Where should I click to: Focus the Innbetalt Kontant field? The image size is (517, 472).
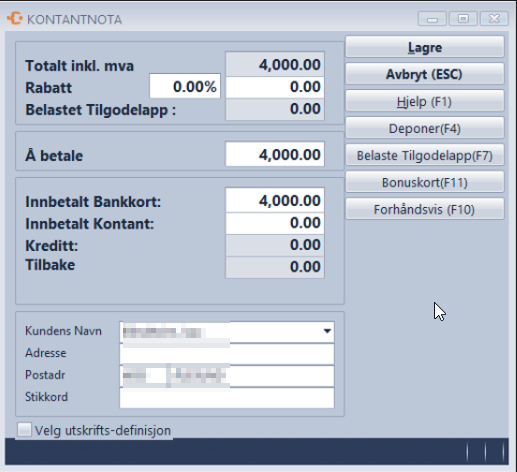tap(275, 223)
